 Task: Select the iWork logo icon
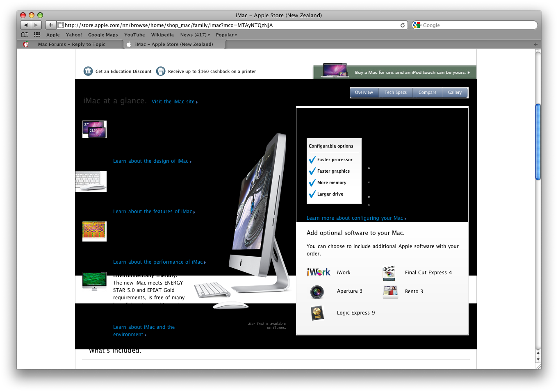(319, 272)
